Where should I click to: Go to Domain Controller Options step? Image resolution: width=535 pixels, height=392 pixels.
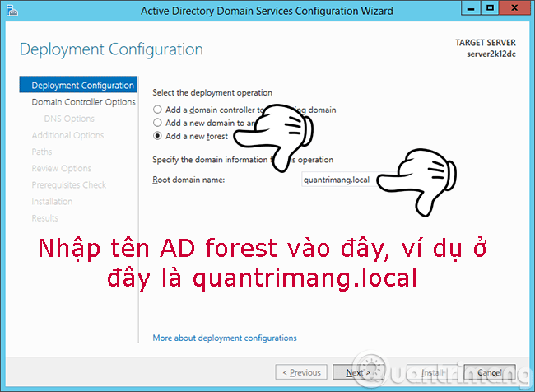(x=83, y=102)
